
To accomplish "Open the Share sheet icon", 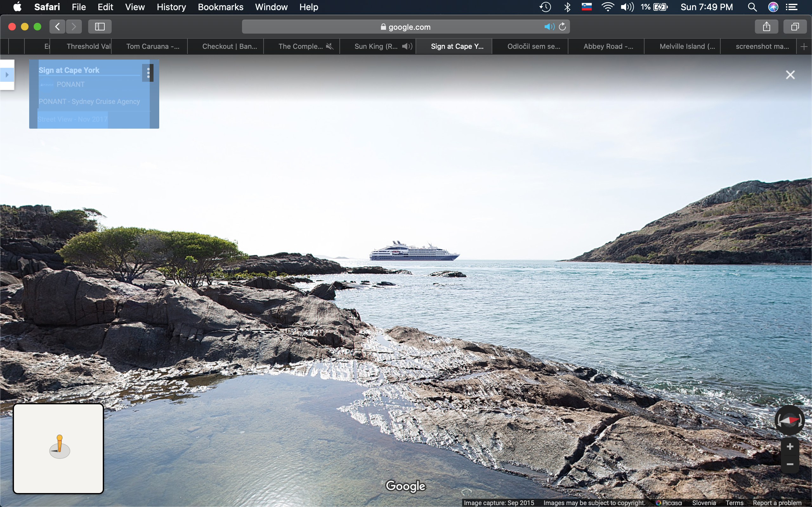I will click(x=766, y=27).
